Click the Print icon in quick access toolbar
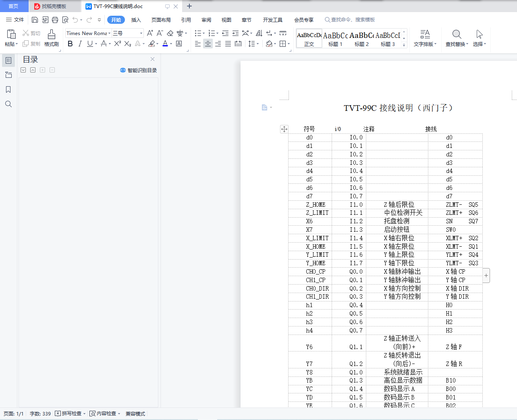Image resolution: width=517 pixels, height=420 pixels. pos(55,20)
